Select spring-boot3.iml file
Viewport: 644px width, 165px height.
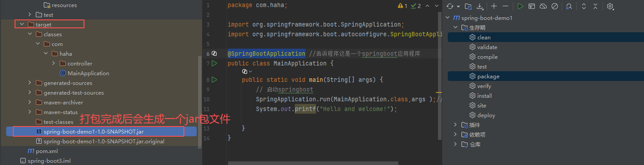pyautogui.click(x=49, y=161)
